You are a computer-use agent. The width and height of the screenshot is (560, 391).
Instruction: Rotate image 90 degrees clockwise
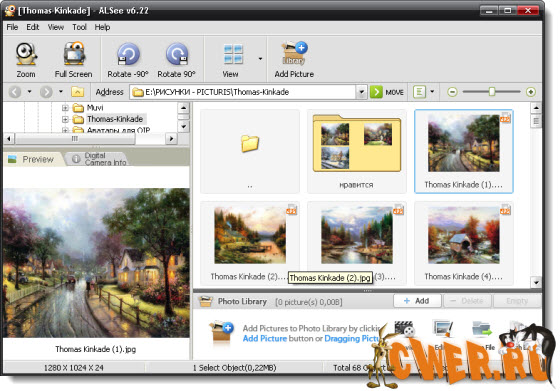(x=176, y=60)
